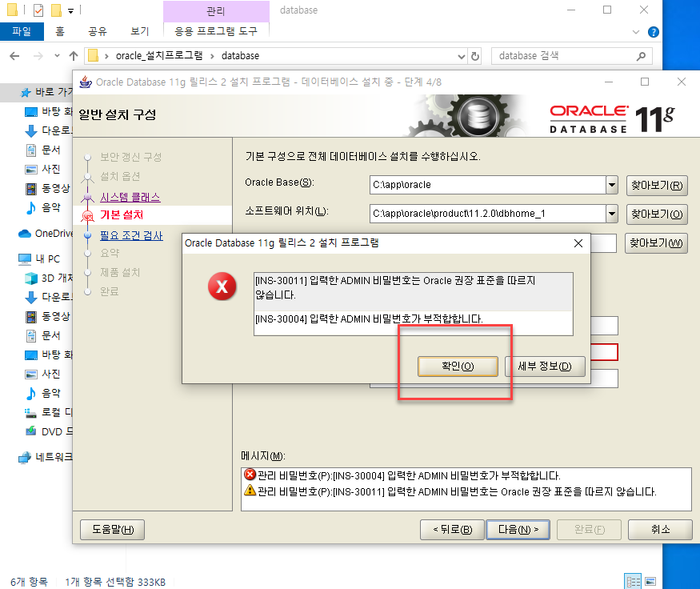Screen dimensions: 700x589
Task: Select INS-30004 row in 메시지 panel
Action: tap(466, 475)
